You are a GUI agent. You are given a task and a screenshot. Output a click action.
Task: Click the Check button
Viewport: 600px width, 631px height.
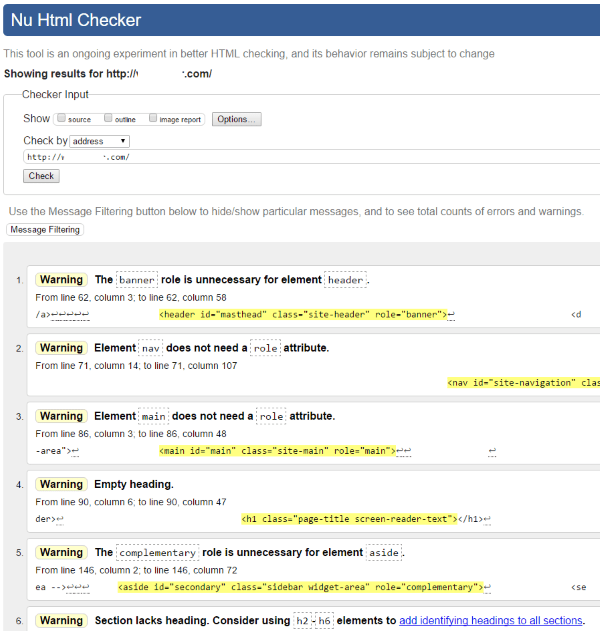click(x=41, y=176)
